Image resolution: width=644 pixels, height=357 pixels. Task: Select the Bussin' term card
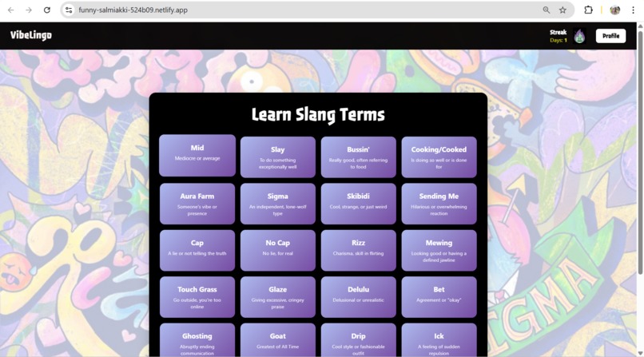[x=358, y=157]
